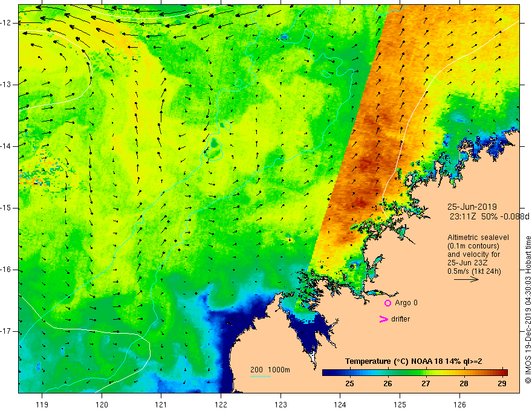532x411 pixels.
Task: Click latitude axis label -12
Action: pos(6,23)
